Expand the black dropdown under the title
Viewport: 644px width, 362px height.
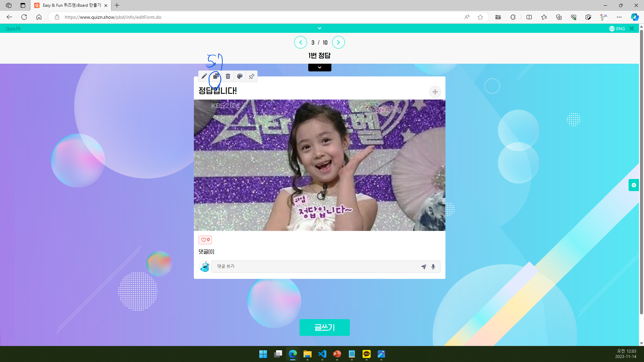(x=320, y=67)
